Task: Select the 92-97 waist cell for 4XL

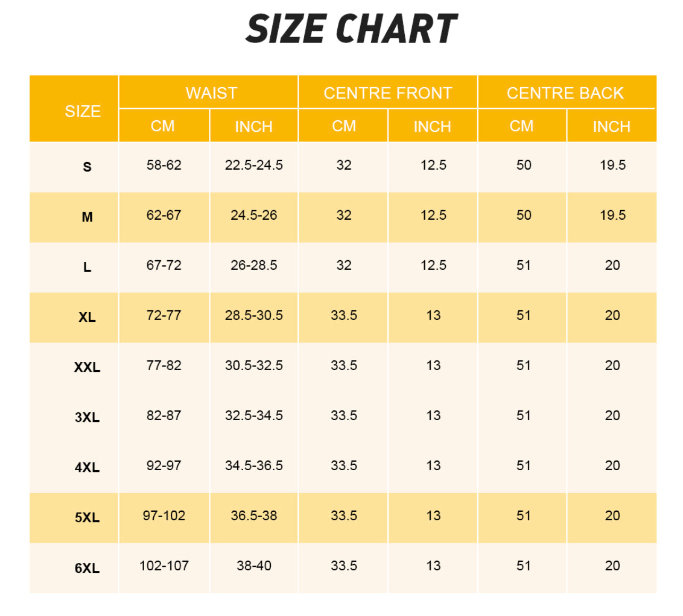Action: 164,465
